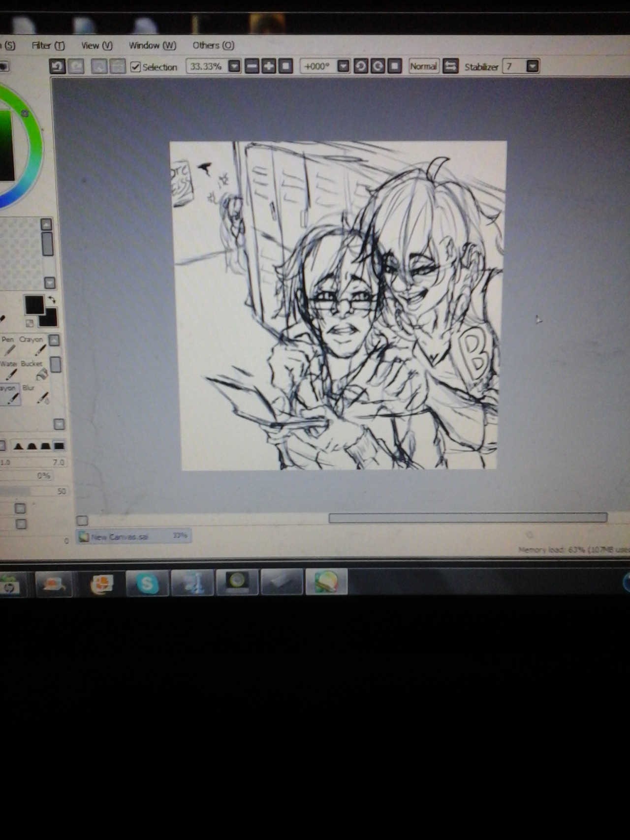Open the zoom percentage dropdown
The height and width of the screenshot is (840, 630).
coord(234,66)
